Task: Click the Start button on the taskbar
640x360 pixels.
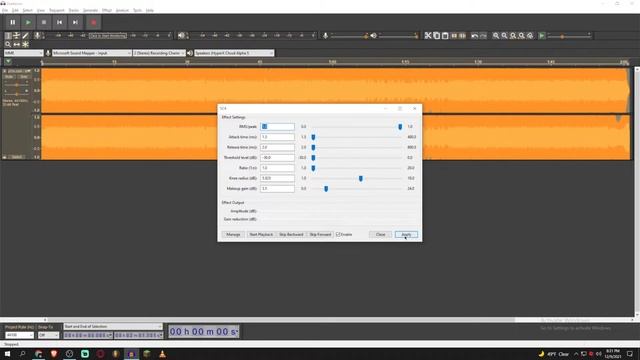Action: [x=7, y=354]
